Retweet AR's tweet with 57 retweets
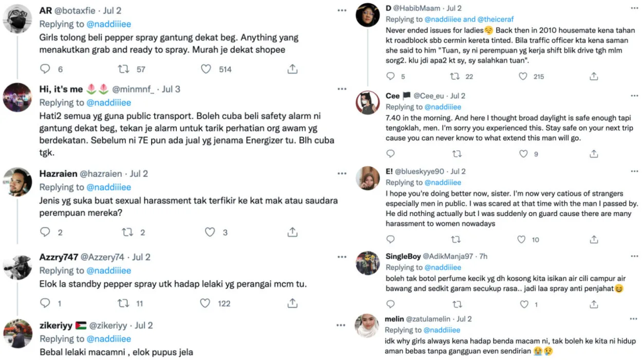The width and height of the screenshot is (644, 360). 123,69
